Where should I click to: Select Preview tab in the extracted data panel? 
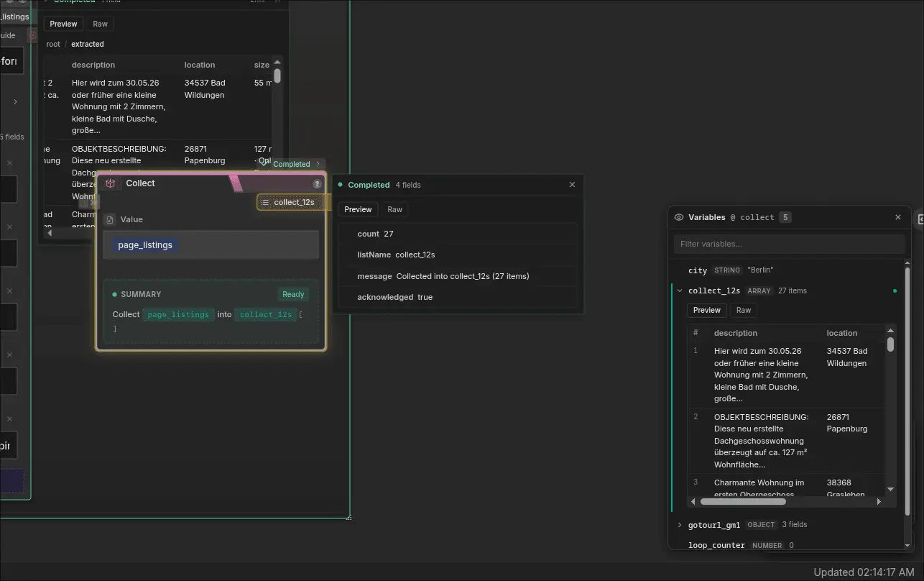(x=63, y=24)
